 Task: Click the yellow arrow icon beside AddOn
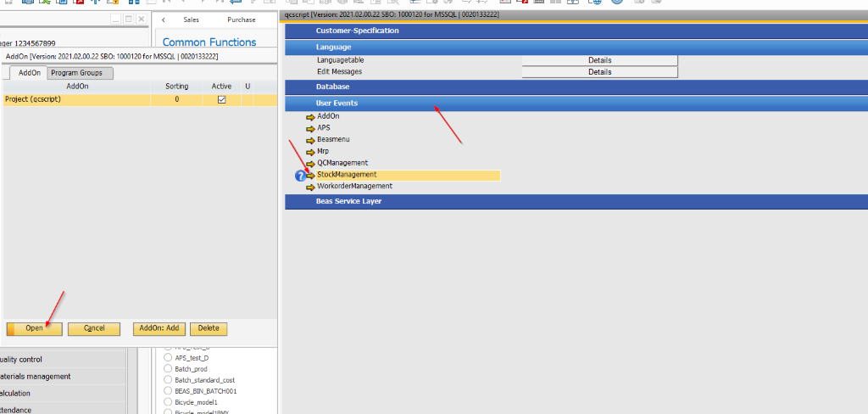tap(310, 117)
